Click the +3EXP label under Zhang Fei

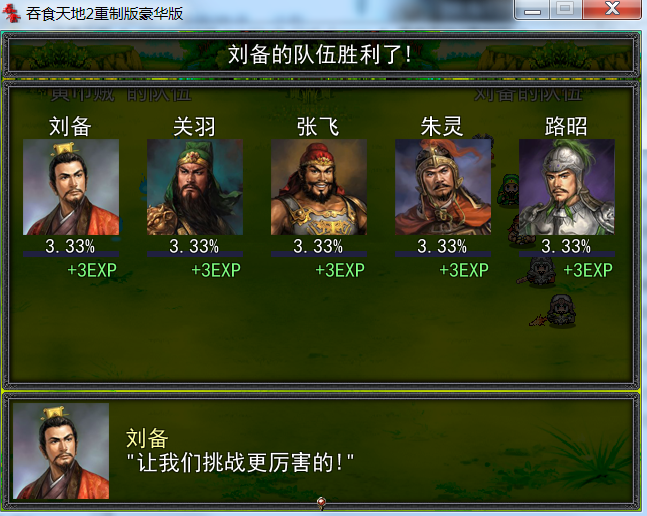[340, 270]
